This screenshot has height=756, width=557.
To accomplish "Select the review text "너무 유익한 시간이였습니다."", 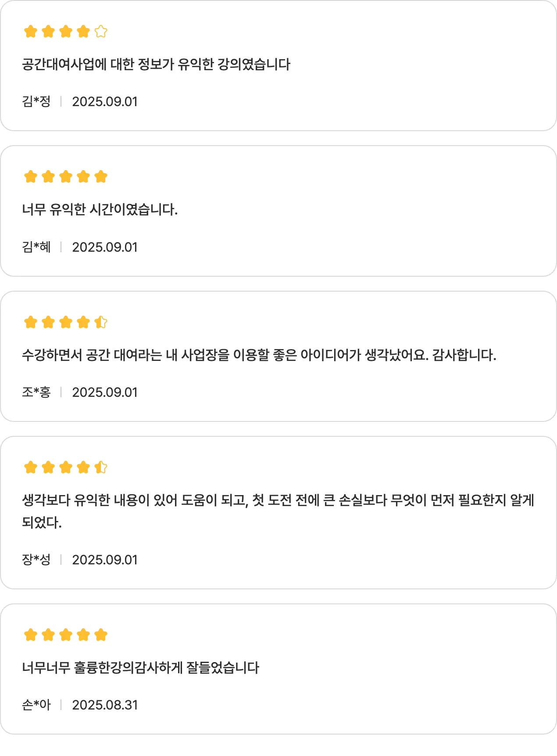I will 100,210.
